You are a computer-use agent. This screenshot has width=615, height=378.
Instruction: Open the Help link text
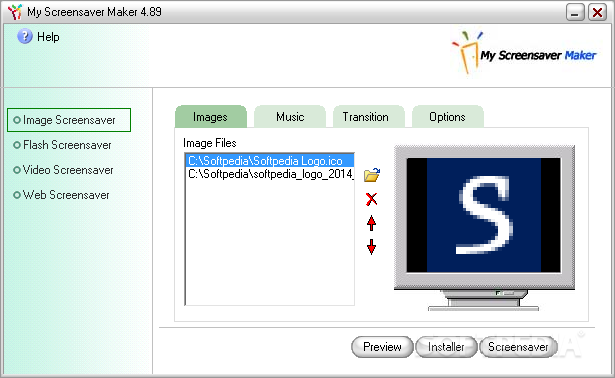(48, 37)
